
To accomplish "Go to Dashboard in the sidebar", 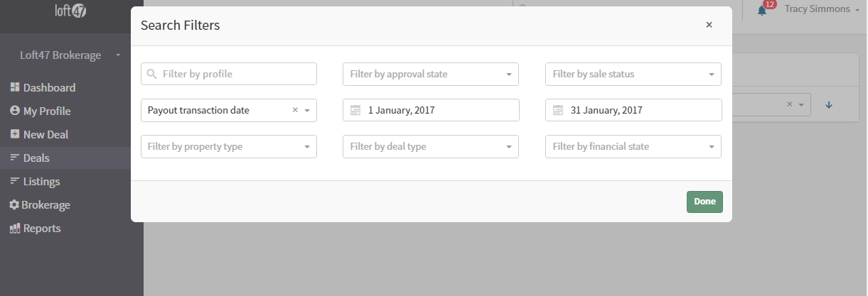I will (x=49, y=88).
